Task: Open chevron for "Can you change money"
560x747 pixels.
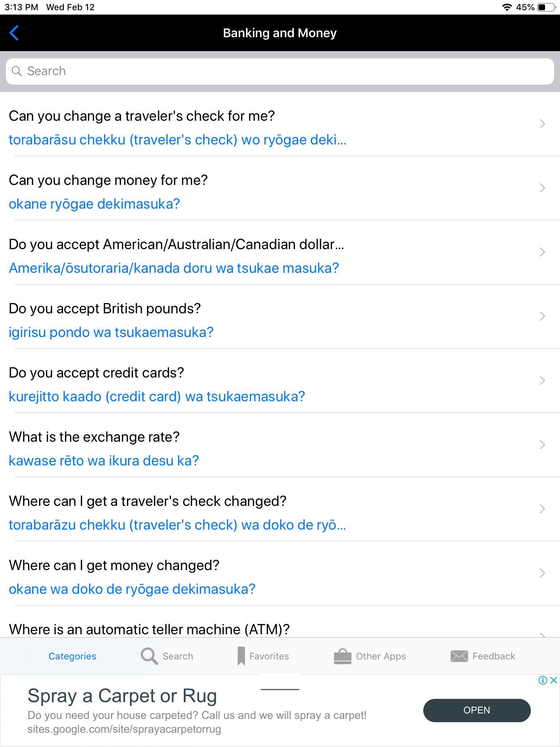Action: coord(542,188)
